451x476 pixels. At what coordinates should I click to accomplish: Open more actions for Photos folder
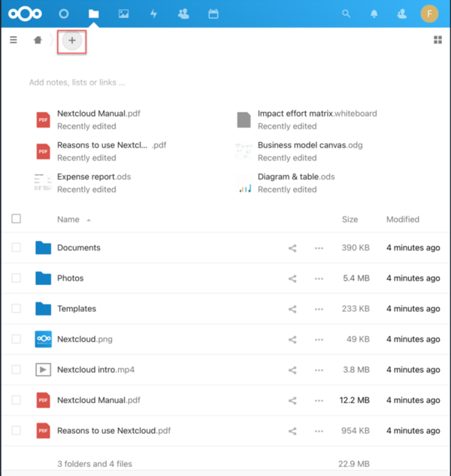(319, 278)
